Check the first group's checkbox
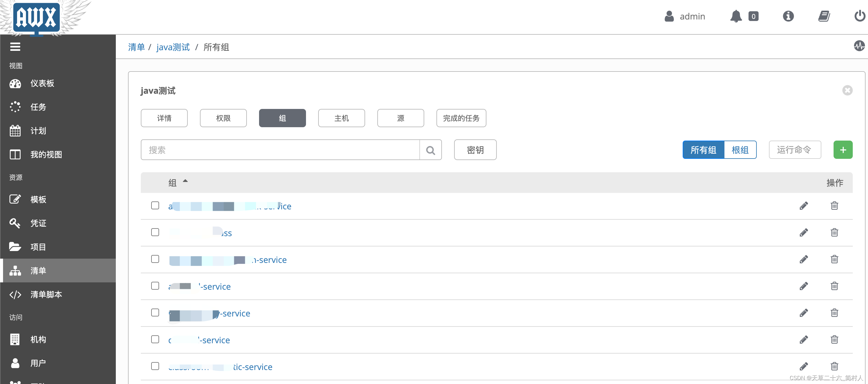This screenshot has height=384, width=868. [155, 206]
